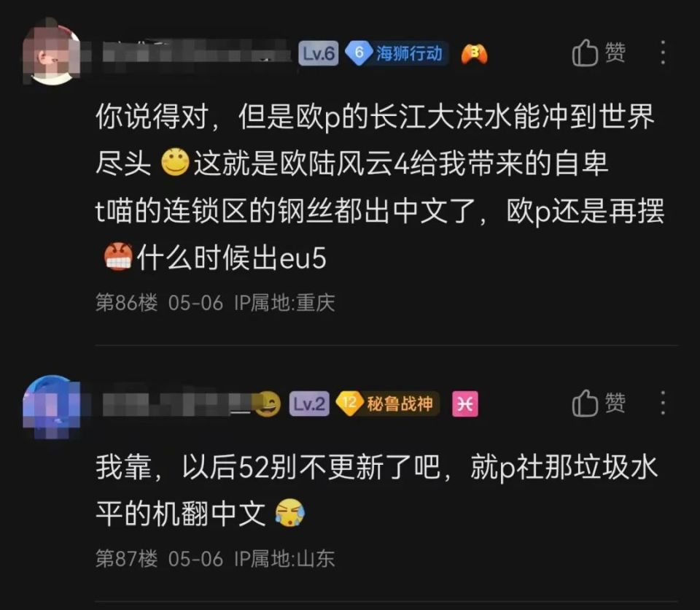
Task: Select the 第87楼 floor label
Action: point(126,559)
